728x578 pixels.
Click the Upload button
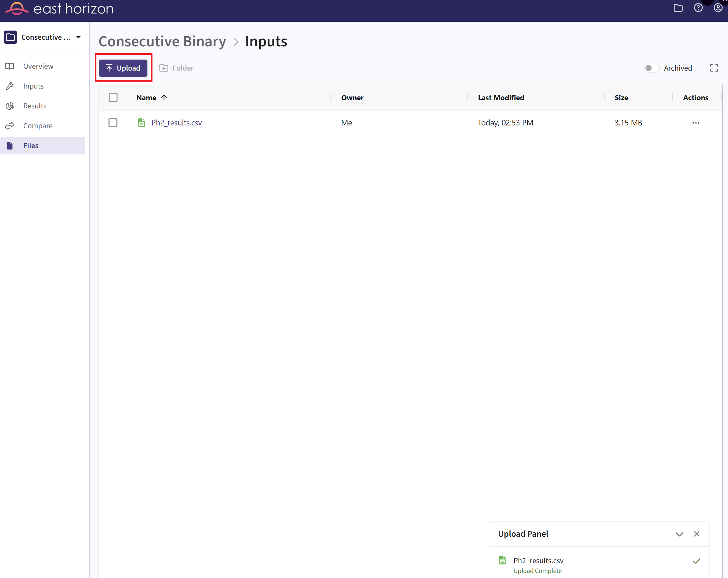pyautogui.click(x=123, y=68)
